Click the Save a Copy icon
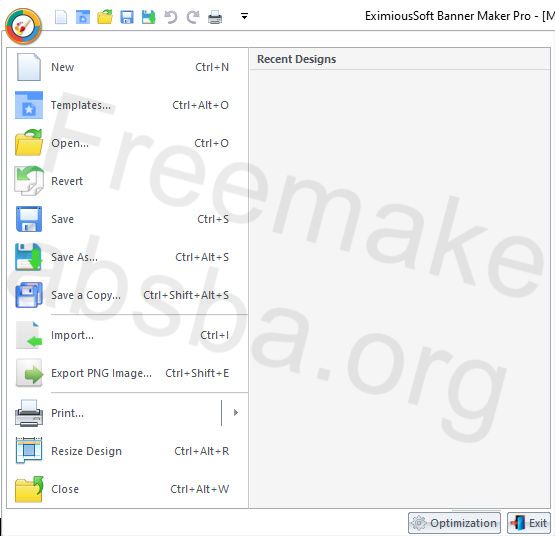Viewport: 555px width, 536px height. pyautogui.click(x=29, y=295)
